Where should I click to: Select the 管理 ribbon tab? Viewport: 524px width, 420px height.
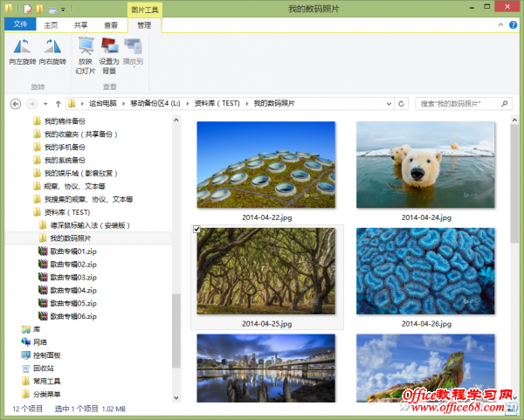(x=144, y=25)
